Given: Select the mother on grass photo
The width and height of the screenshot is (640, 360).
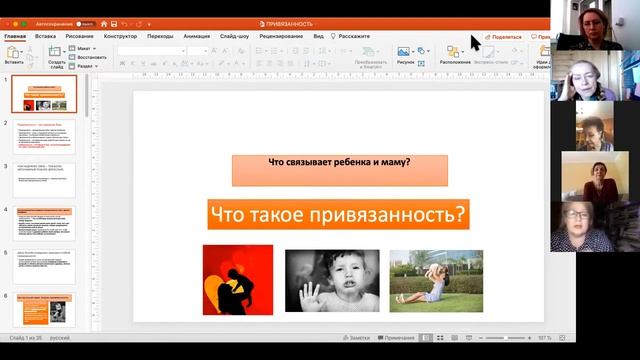Looking at the screenshot, I should click(436, 281).
